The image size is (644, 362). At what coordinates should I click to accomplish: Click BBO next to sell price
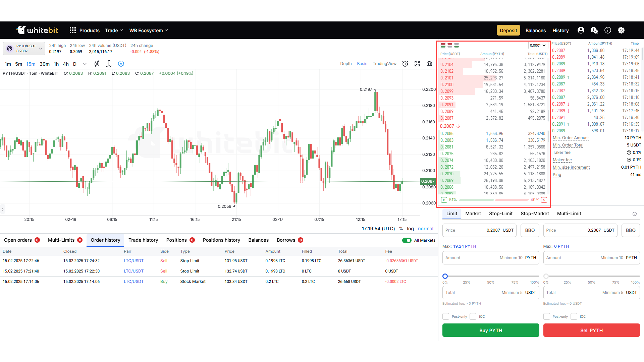pyautogui.click(x=631, y=230)
